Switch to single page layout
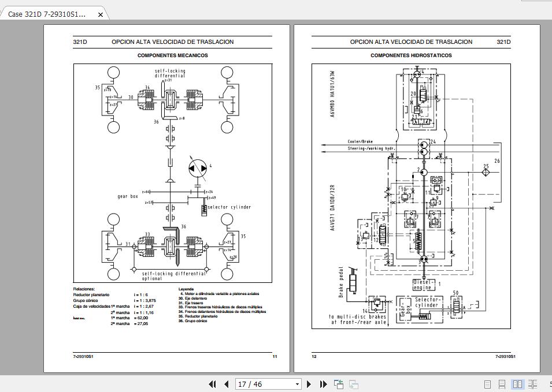Image resolution: width=552 pixels, height=392 pixels. (x=487, y=384)
